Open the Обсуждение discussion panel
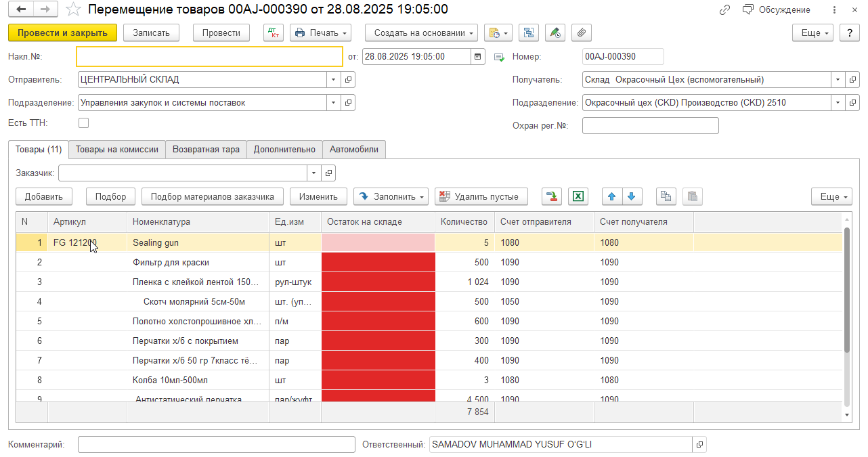868x457 pixels. pos(777,9)
